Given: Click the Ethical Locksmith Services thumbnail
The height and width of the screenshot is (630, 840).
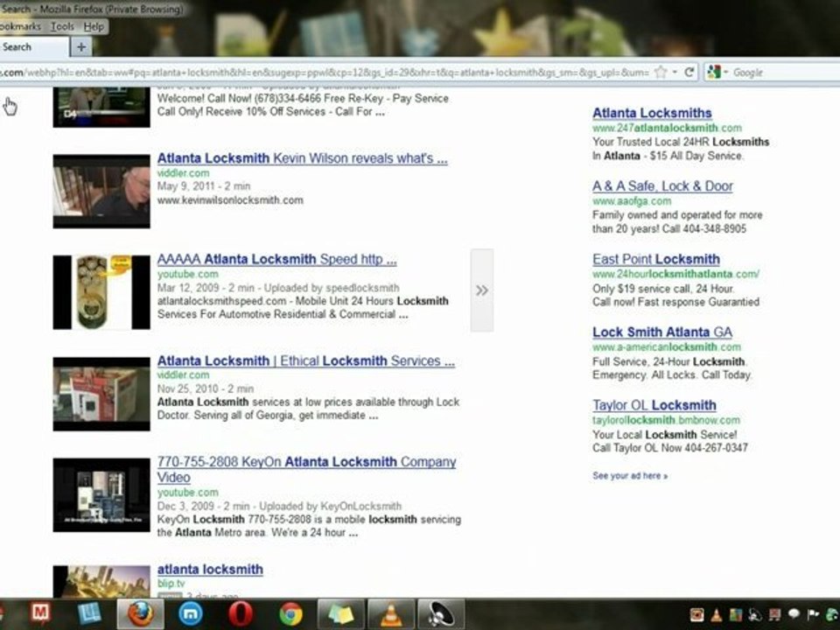Looking at the screenshot, I should pos(101,394).
